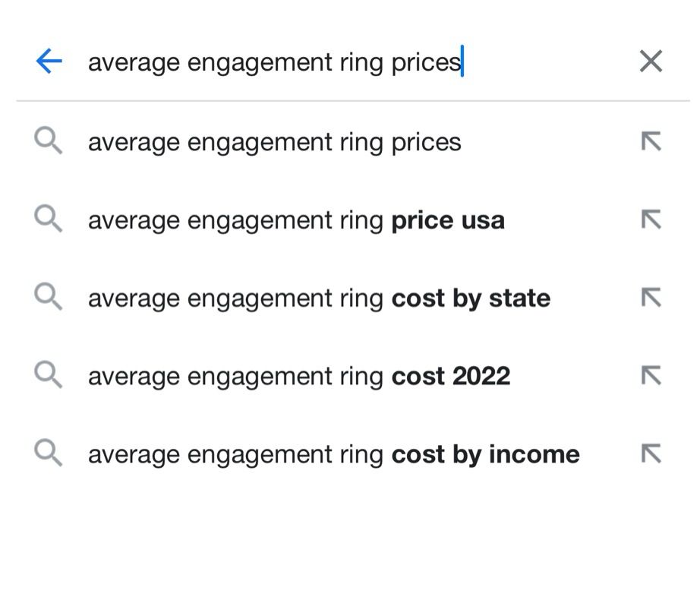This screenshot has height=603, width=700.
Task: Click the search field text
Action: 273,62
